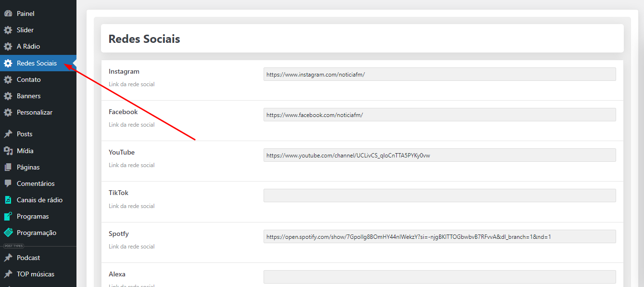The image size is (644, 287).
Task: Click the gear icon beside Slider
Action: [8, 30]
